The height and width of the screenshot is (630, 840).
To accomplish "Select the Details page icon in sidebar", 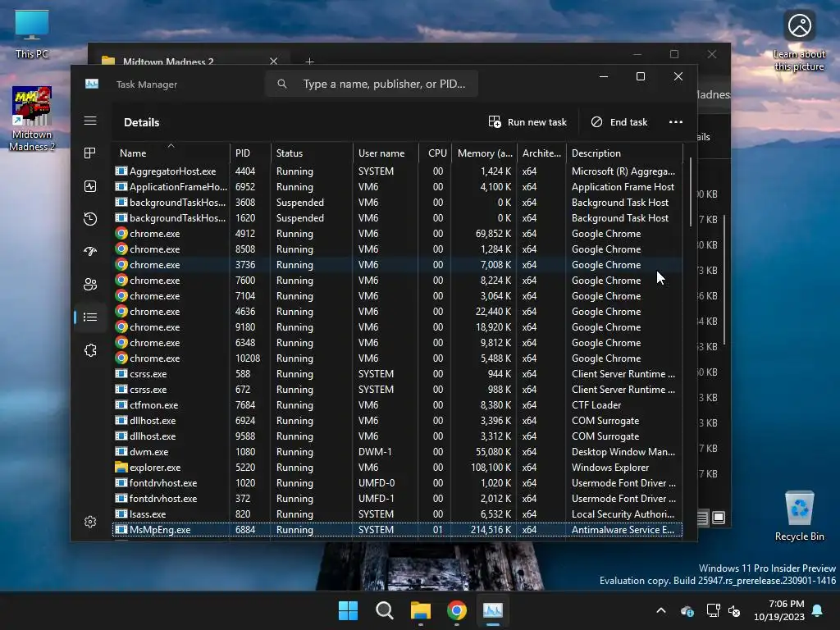I will click(90, 317).
